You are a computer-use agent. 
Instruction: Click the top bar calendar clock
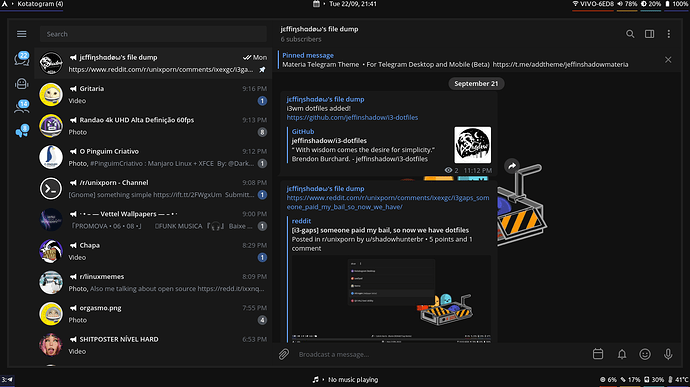(x=345, y=4)
